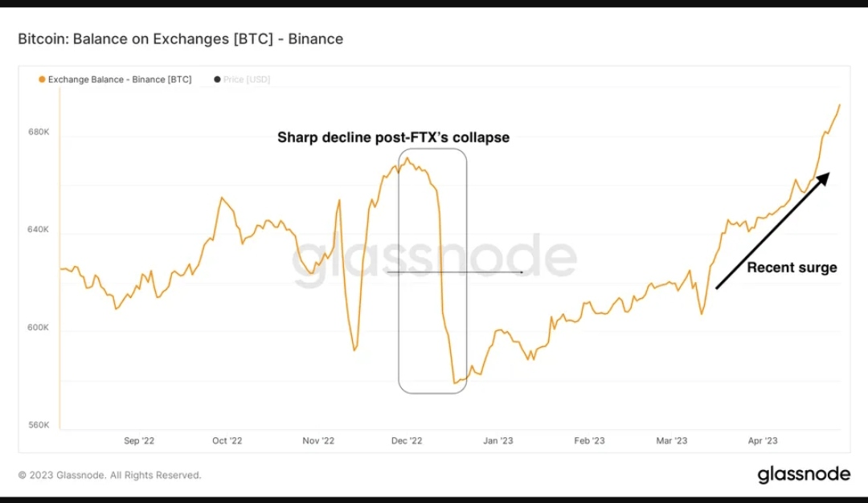
Task: Click the black arrowhead of the surge arrow
Action: (823, 178)
